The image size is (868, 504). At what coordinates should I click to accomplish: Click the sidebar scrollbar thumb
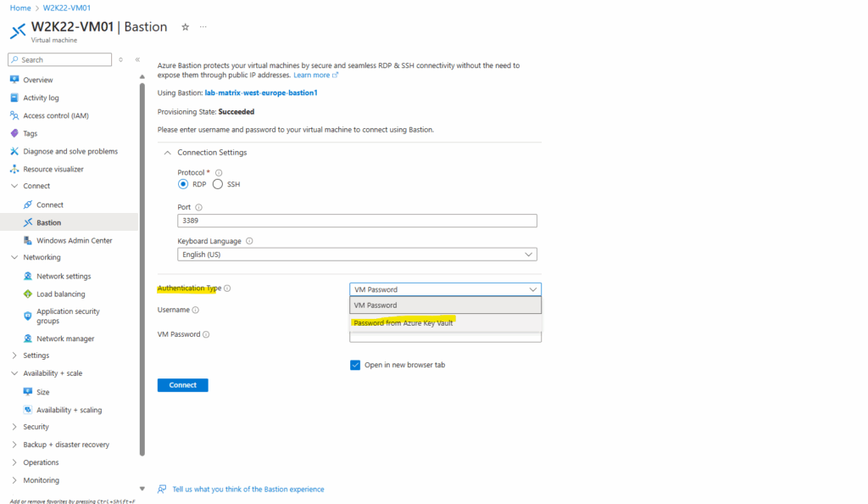(x=142, y=269)
